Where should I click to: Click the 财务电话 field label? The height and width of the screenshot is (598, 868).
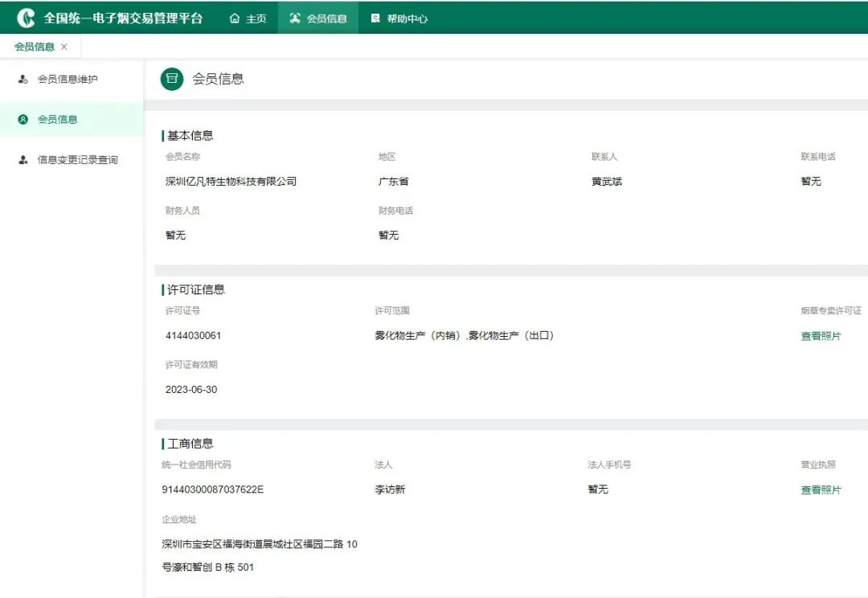(395, 211)
